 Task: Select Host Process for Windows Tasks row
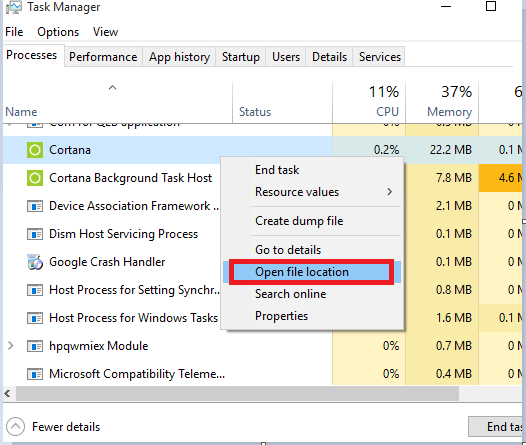pyautogui.click(x=133, y=318)
